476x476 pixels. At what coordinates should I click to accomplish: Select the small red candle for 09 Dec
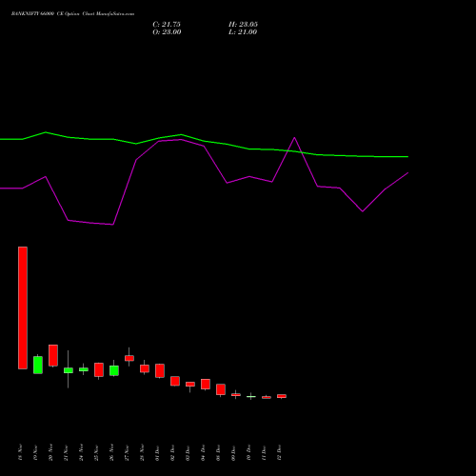236,395
